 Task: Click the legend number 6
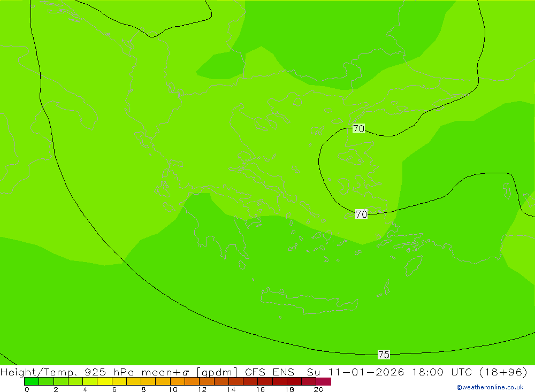pyautogui.click(x=114, y=389)
